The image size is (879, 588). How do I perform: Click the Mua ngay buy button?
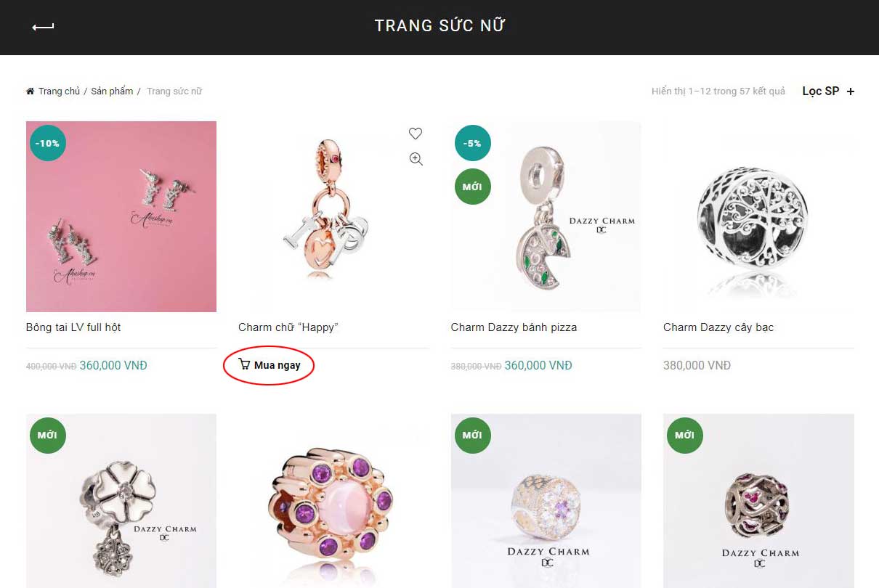pos(270,365)
